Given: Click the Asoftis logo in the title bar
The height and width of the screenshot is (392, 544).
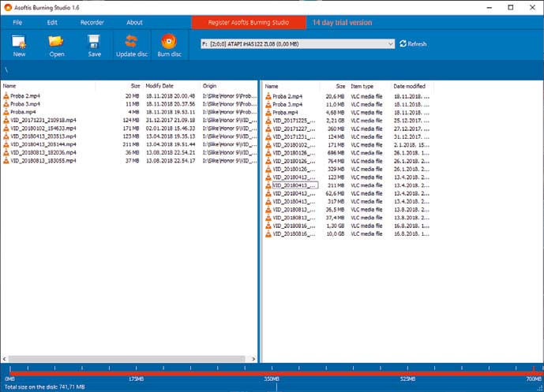Looking at the screenshot, I should [x=8, y=7].
